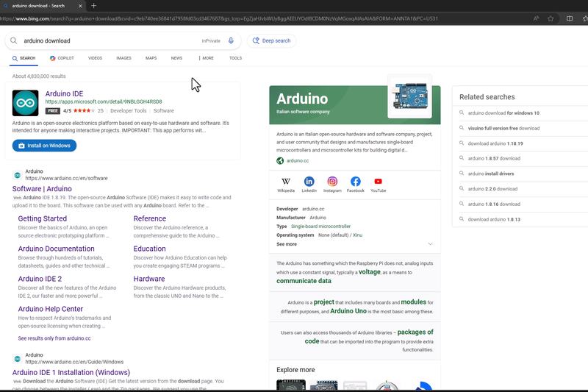
Task: Click the globe icon next to arduino.cc
Action: [x=280, y=161]
